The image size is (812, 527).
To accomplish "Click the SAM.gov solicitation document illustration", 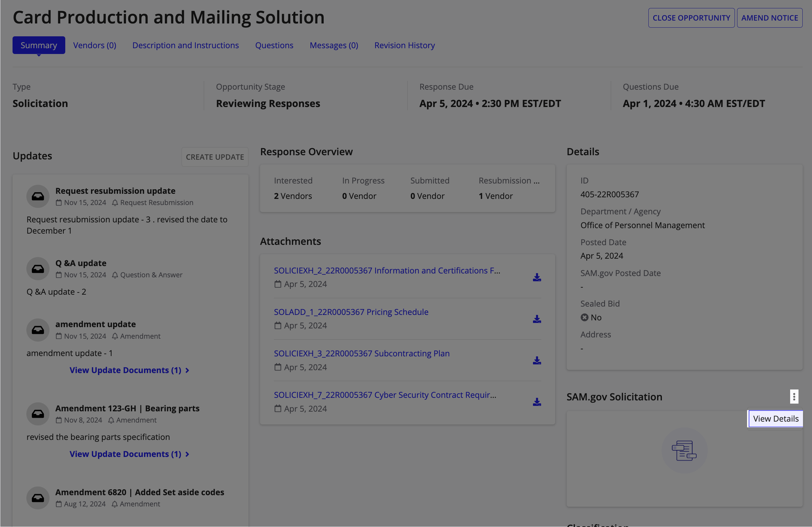I will click(684, 451).
